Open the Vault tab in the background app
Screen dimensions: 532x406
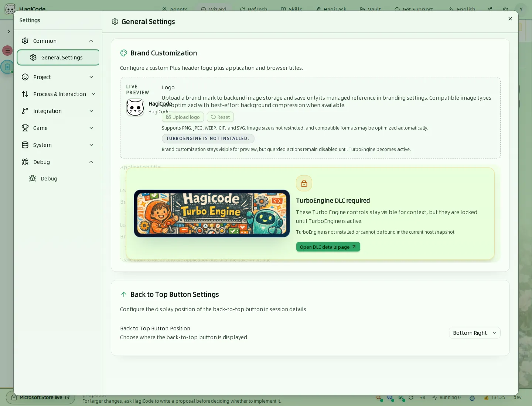[x=371, y=9]
